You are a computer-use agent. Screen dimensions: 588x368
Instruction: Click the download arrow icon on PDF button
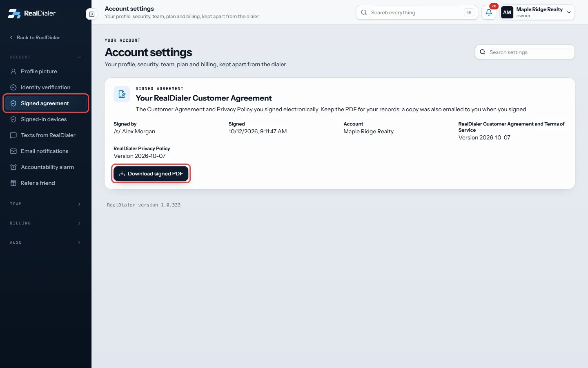pos(122,174)
